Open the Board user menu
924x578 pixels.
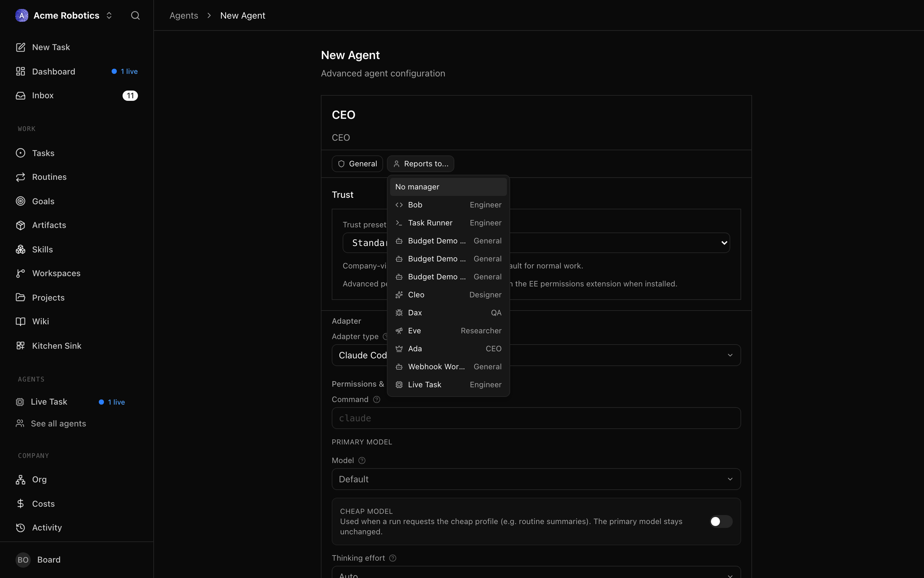pos(76,560)
